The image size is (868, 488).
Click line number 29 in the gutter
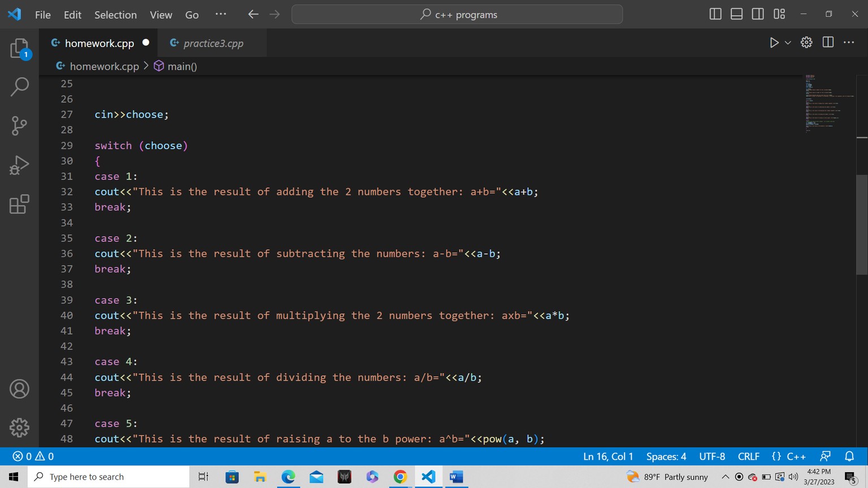click(67, 146)
